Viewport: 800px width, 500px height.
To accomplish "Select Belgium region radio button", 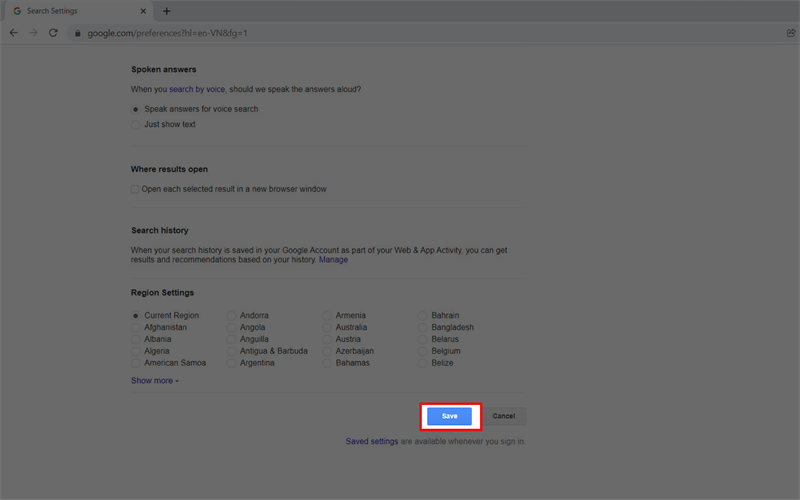I will pos(423,351).
